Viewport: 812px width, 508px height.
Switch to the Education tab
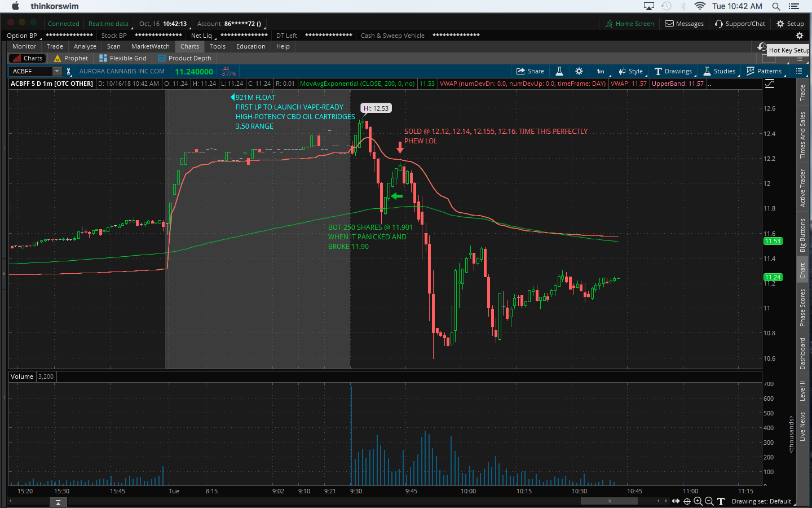(251, 46)
